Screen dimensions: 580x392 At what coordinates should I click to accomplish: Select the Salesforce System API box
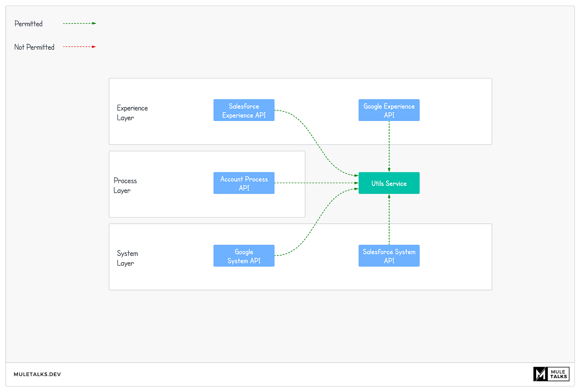(389, 256)
